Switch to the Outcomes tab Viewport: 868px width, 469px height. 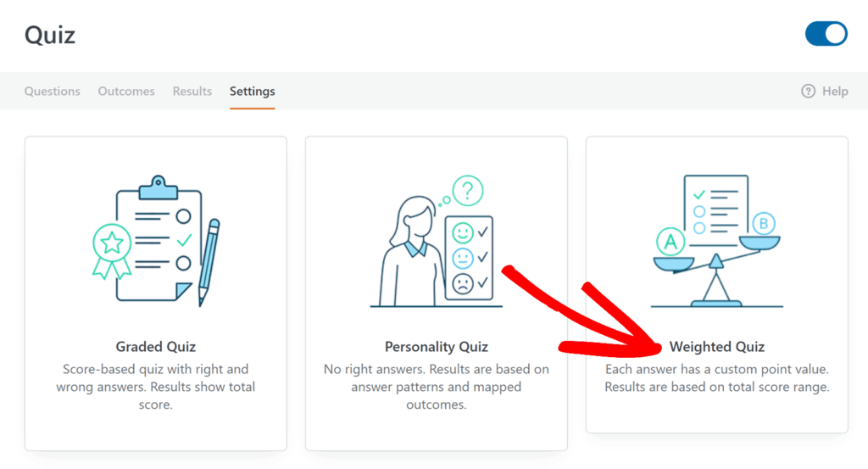pyautogui.click(x=126, y=92)
